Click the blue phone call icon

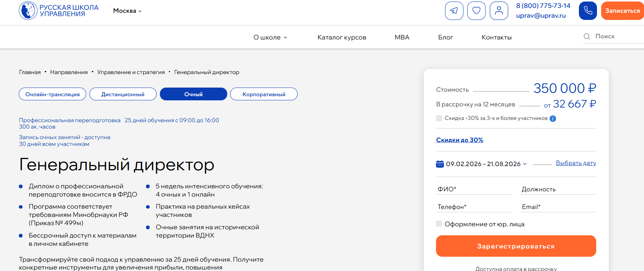click(x=588, y=11)
